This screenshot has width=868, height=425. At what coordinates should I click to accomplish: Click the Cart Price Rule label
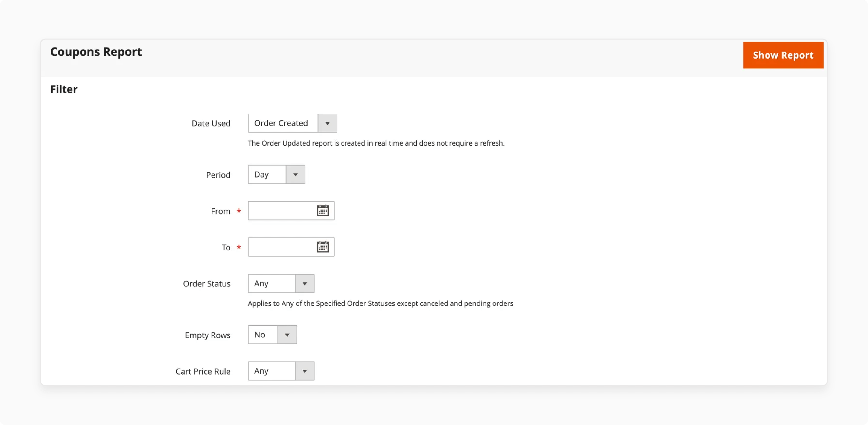[203, 371]
